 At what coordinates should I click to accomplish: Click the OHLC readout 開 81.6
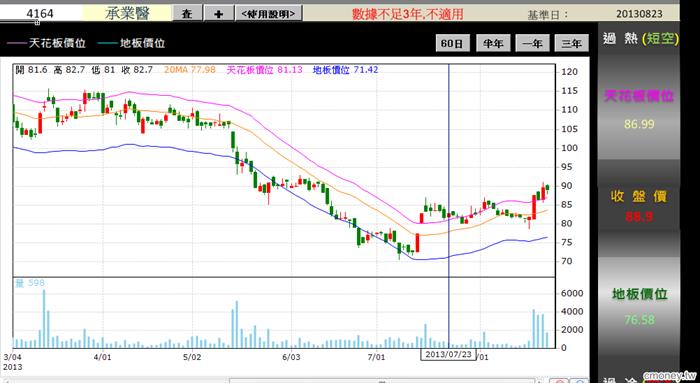31,70
